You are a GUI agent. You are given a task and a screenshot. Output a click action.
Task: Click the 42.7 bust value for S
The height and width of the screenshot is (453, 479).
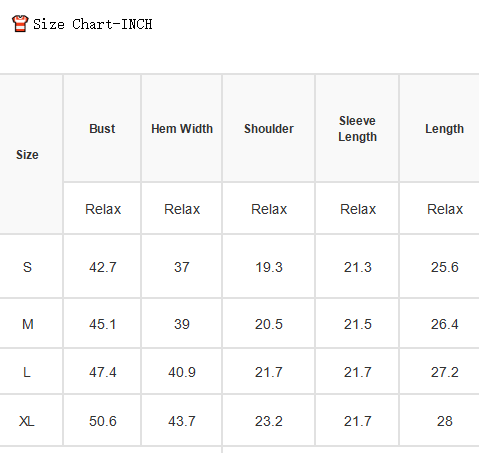(x=103, y=267)
